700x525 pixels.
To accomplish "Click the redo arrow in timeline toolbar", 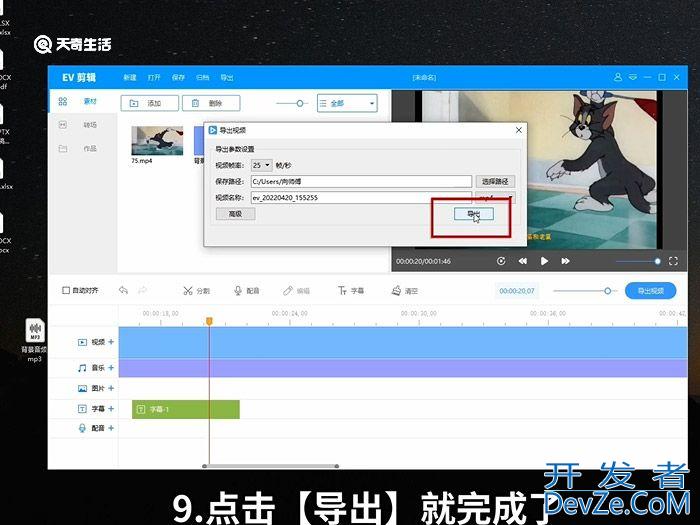I will 142,291.
